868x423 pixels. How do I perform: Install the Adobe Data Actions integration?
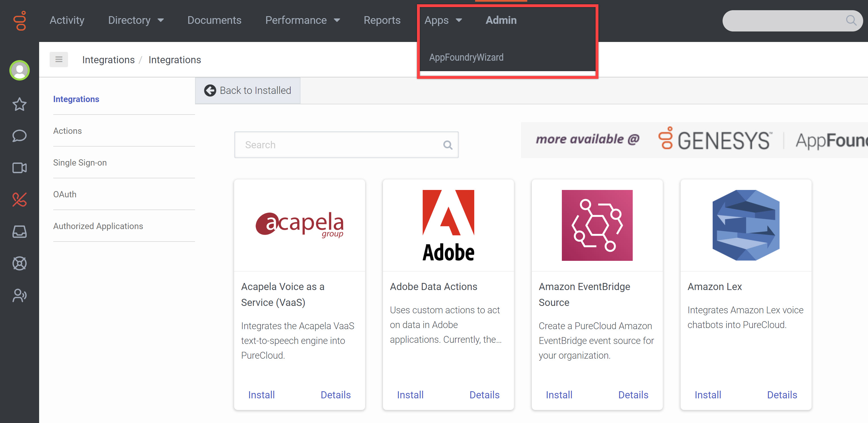click(x=410, y=395)
